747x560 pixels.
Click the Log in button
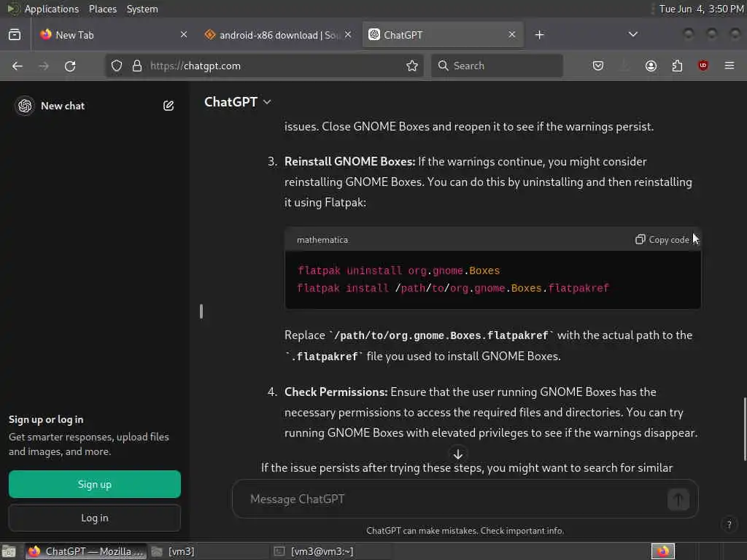[x=95, y=518]
